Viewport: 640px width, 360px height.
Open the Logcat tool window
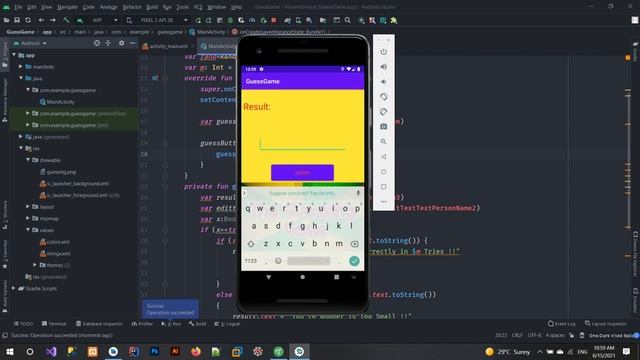(x=227, y=324)
